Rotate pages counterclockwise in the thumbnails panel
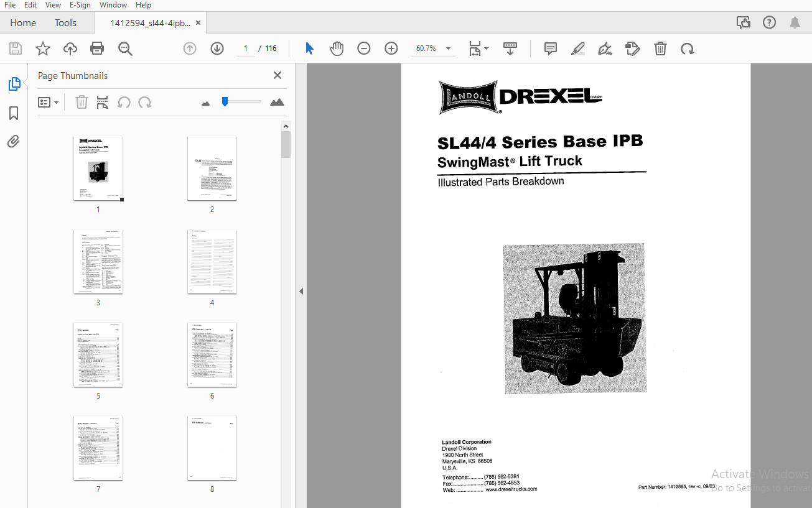The image size is (812, 508). pos(124,102)
